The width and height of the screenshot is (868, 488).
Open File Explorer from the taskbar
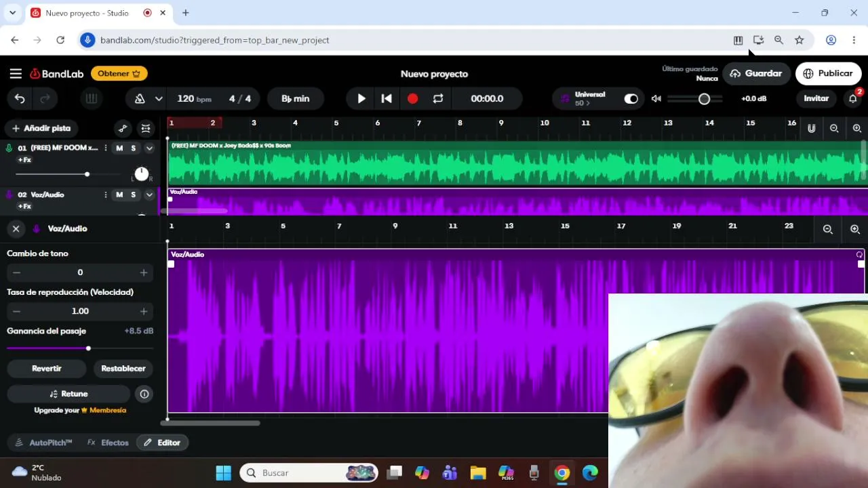pyautogui.click(x=478, y=473)
